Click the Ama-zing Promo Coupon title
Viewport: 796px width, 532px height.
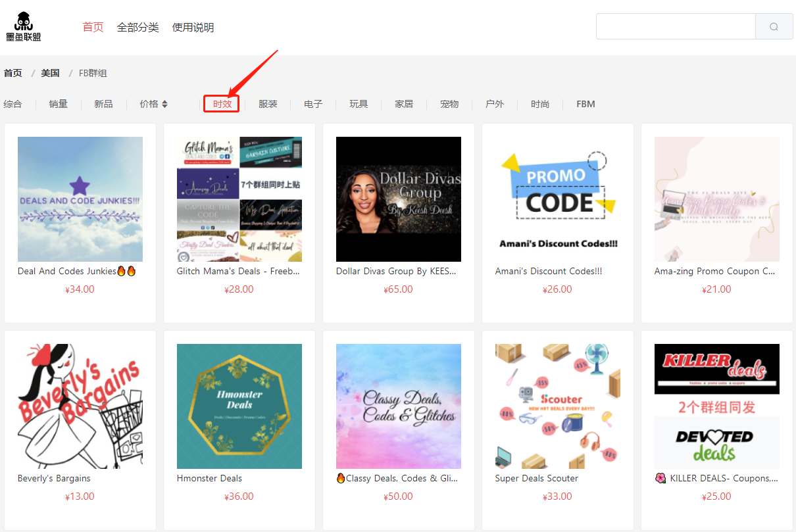715,271
